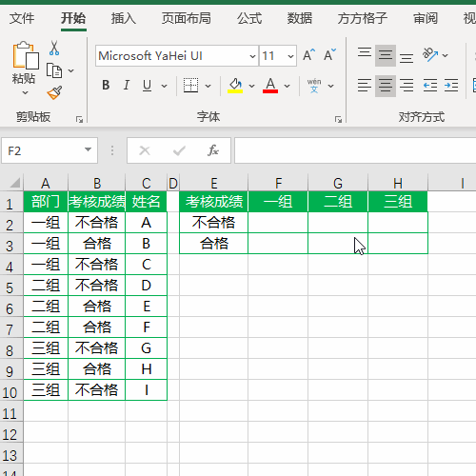This screenshot has width=476, height=476.
Task: Switch to the 插入 tab
Action: tap(124, 18)
